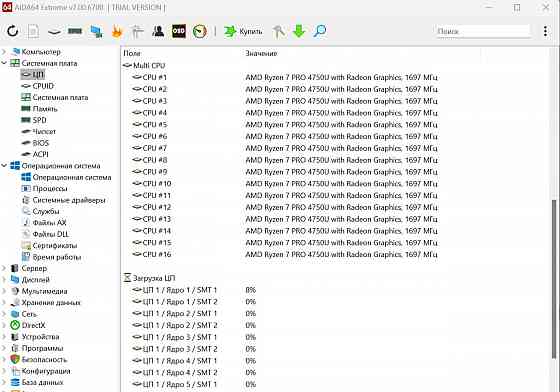Viewport: 560px width, 392px height.
Task: Click the Мультимедиа speaker icon
Action: point(15,291)
